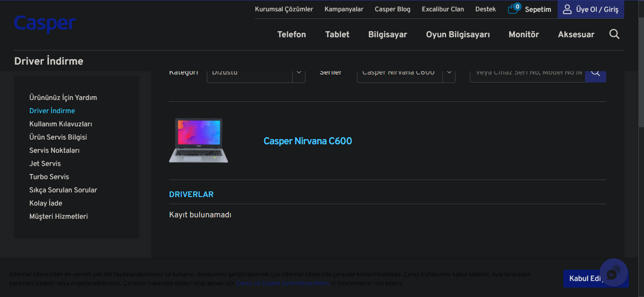Click Üye Ol / Giriş button
The height and width of the screenshot is (297, 644).
[x=591, y=9]
